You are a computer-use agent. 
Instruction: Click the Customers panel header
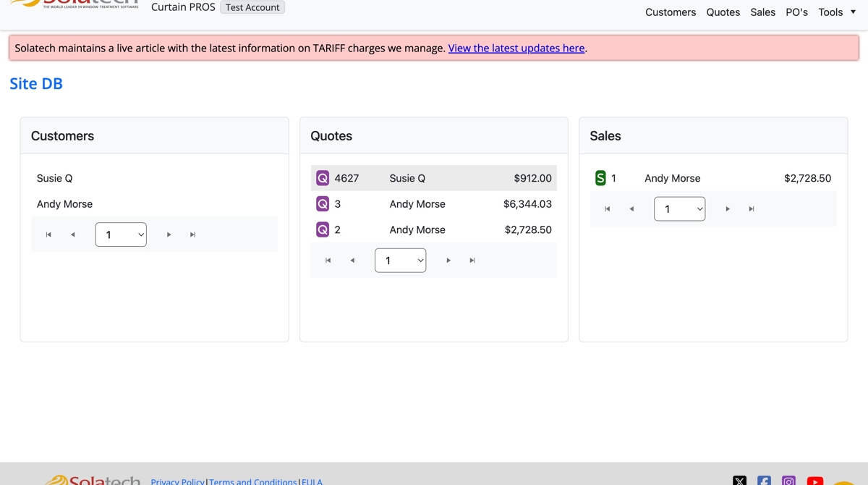coord(154,136)
